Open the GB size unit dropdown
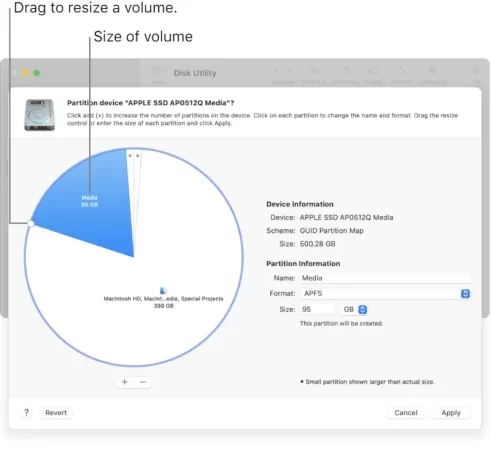The width and height of the screenshot is (491, 450). point(354,309)
